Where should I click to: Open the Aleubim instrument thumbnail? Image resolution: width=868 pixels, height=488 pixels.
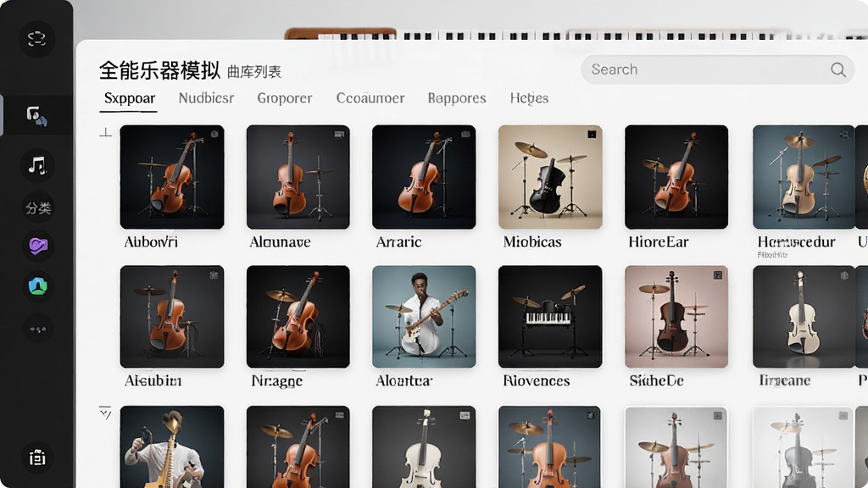(x=172, y=317)
